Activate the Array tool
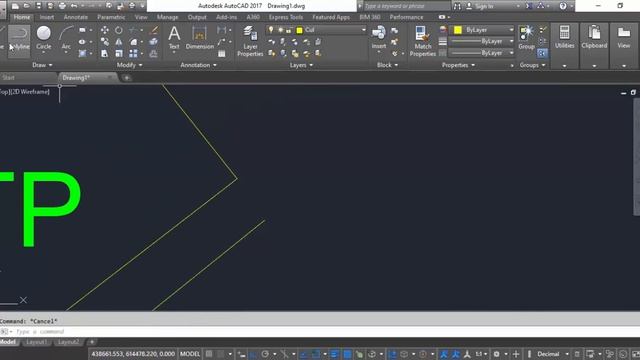Viewport: 640px width, 360px height. (133, 53)
